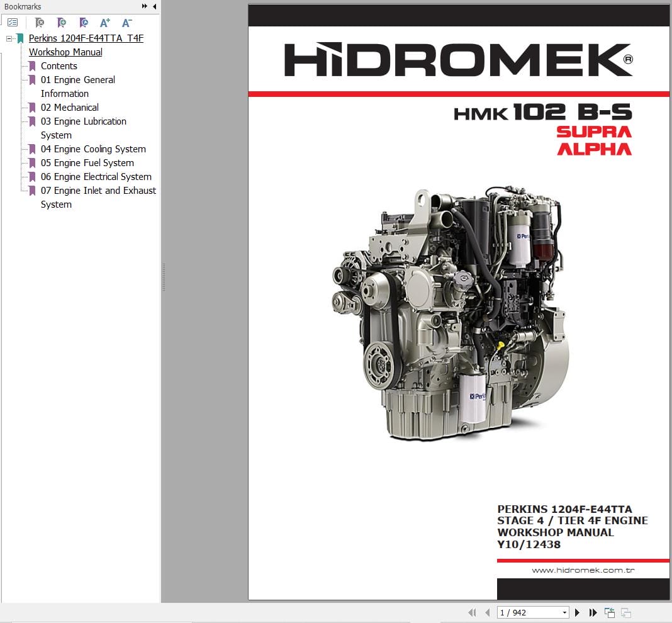Click the find current bookmark icon
The image size is (672, 623).
(84, 21)
